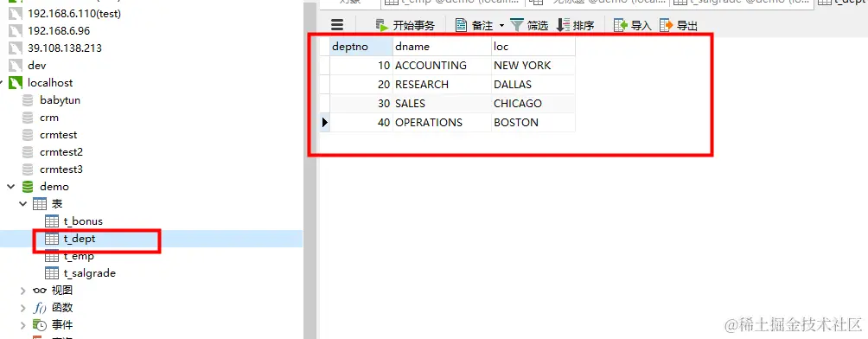Click the deptno column header

[361, 47]
